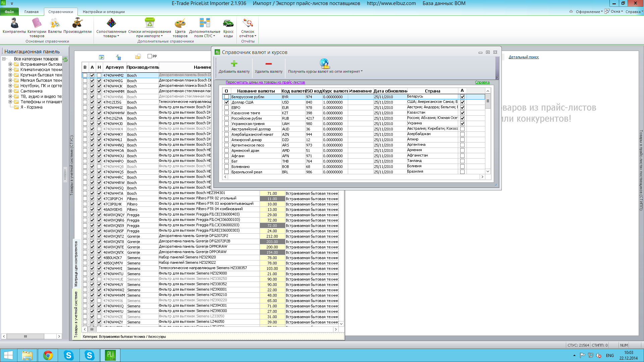Sort by Название валюты column header
The image size is (644, 362).
[256, 91]
